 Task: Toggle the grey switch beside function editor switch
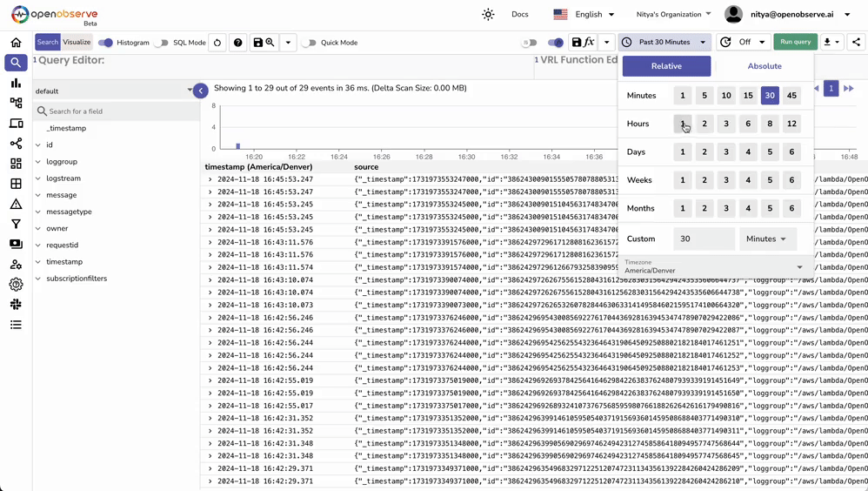click(530, 42)
